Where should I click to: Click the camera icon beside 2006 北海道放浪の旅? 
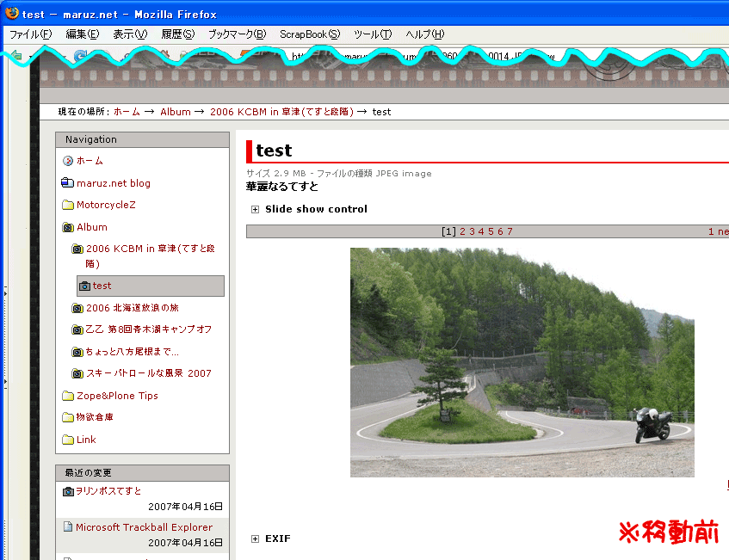point(77,308)
